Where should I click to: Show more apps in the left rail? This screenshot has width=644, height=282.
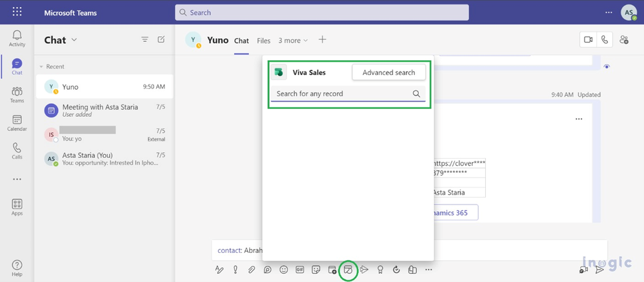[17, 179]
